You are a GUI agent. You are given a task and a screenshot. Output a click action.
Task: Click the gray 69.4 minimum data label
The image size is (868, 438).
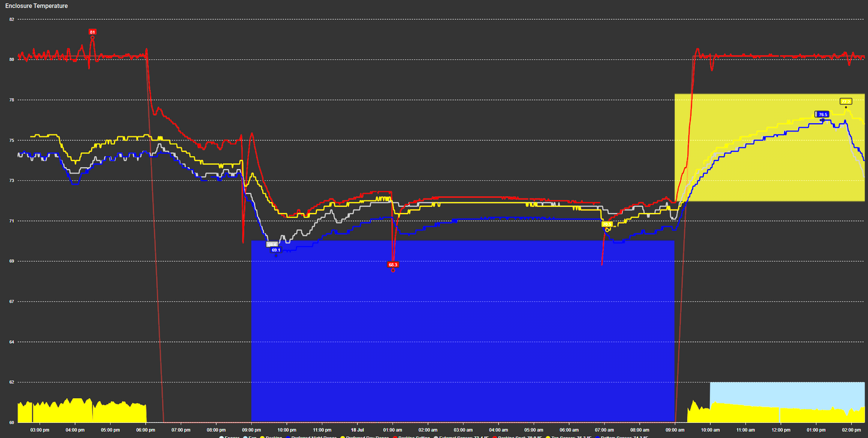click(x=271, y=244)
